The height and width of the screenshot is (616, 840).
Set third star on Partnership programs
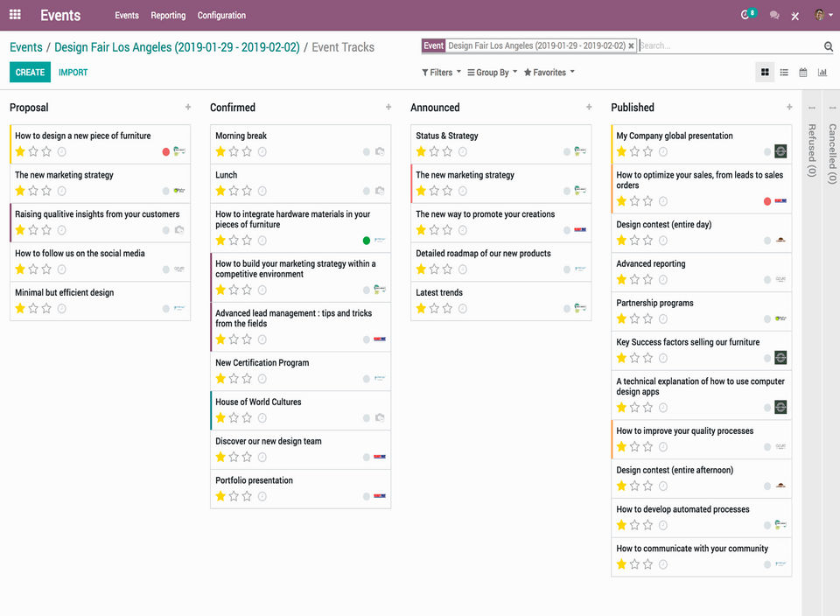click(x=647, y=318)
